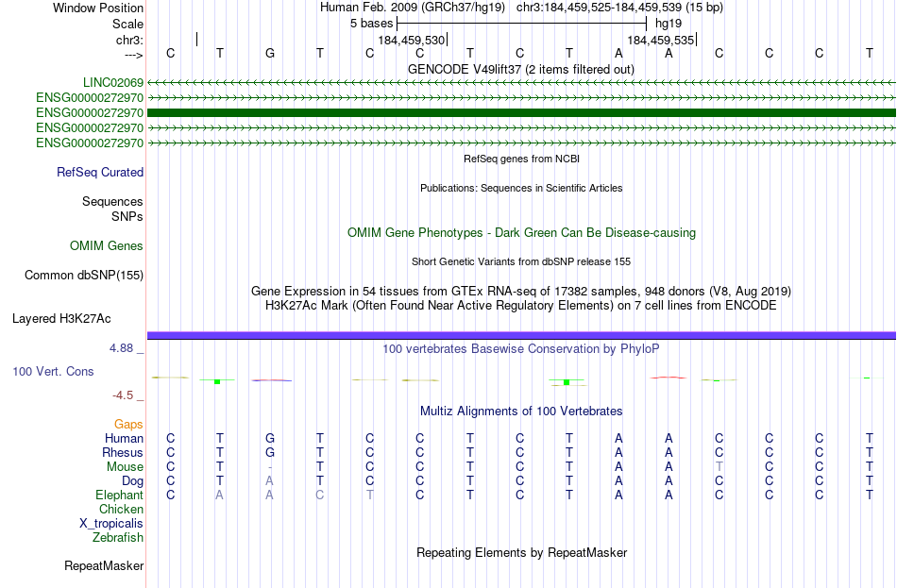Click the faded A mismatch in the Dog row
The width and height of the screenshot is (897, 588).
tap(270, 481)
